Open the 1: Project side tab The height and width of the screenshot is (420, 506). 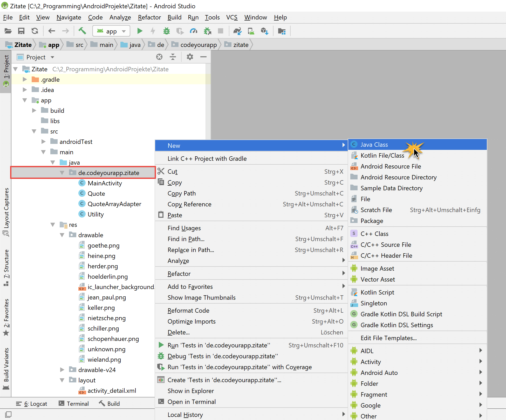click(6, 71)
